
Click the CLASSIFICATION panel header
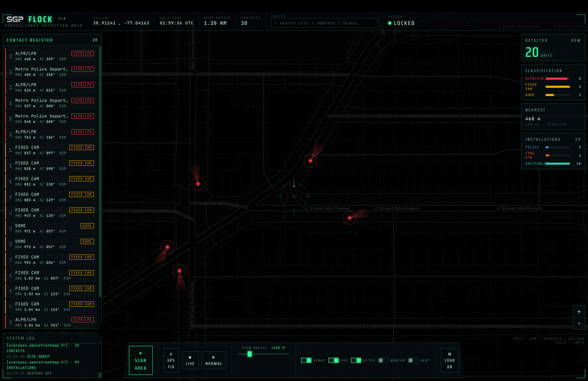(544, 71)
